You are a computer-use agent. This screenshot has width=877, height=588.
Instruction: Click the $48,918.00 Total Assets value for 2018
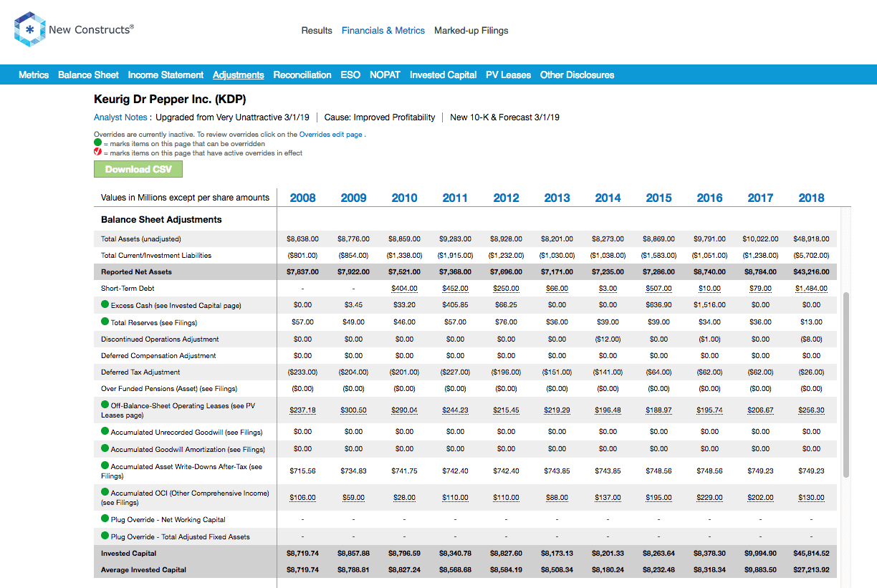click(x=812, y=239)
